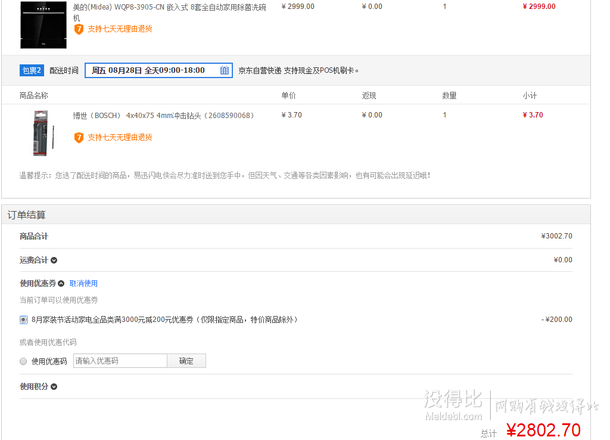
Task: Open the delivery time calendar icon
Action: click(x=224, y=70)
